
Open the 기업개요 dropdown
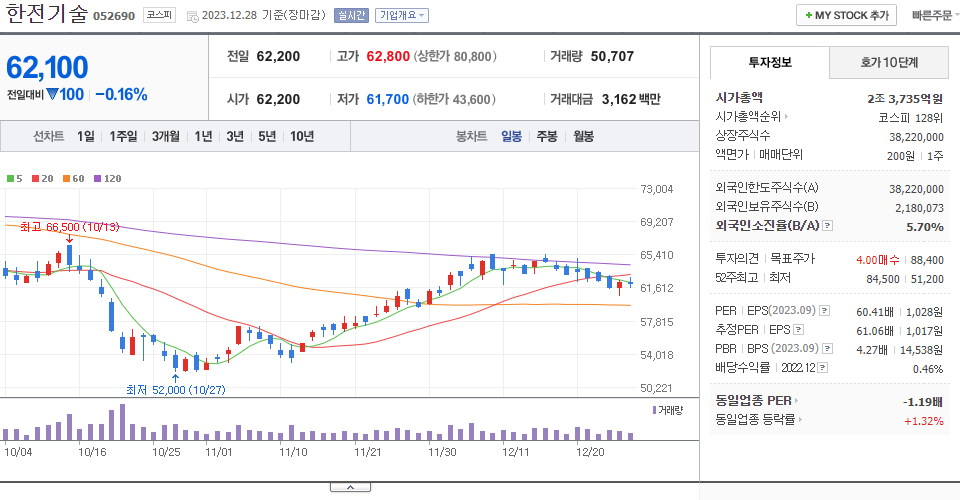[x=402, y=15]
